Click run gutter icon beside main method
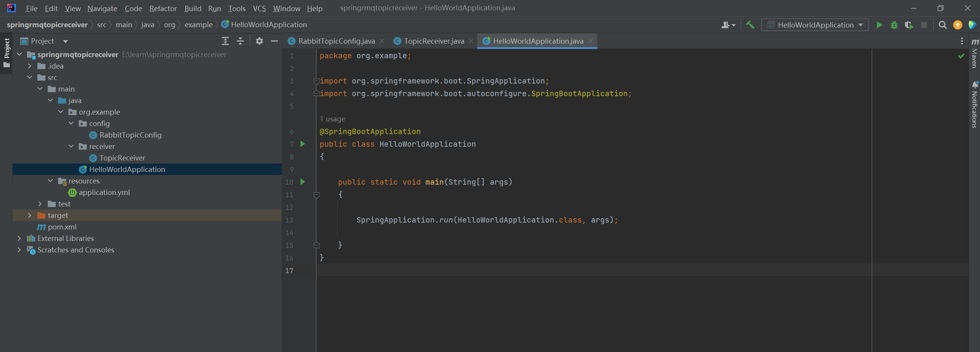The height and width of the screenshot is (352, 980). click(x=303, y=182)
